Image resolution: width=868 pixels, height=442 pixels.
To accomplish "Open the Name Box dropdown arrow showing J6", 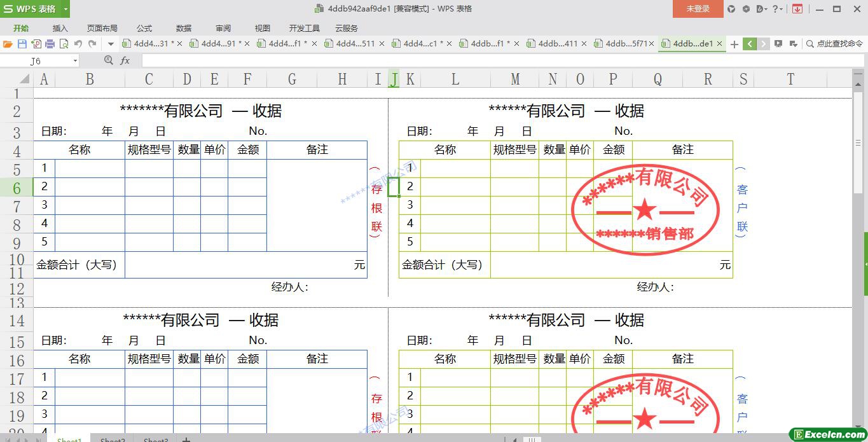I will [75, 60].
